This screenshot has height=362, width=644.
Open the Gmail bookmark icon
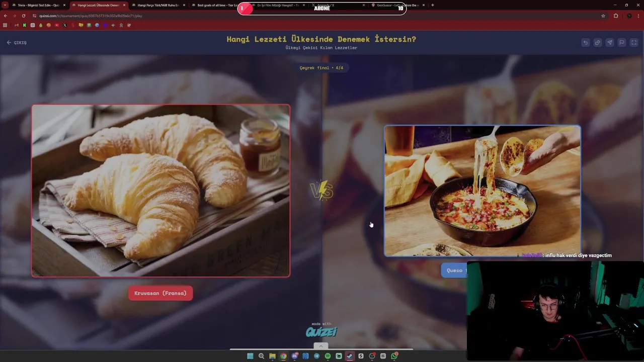[17, 25]
